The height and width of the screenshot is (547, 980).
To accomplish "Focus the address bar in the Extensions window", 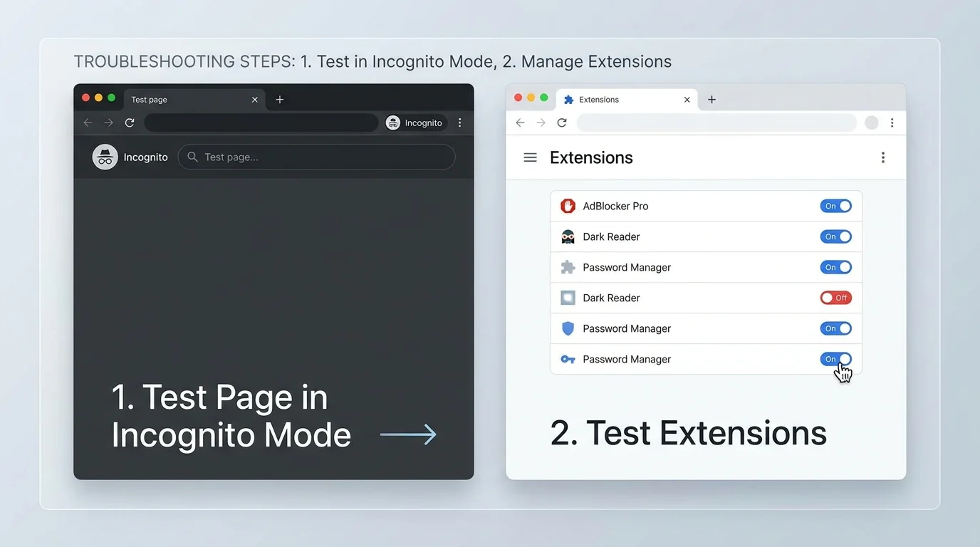I will 716,123.
